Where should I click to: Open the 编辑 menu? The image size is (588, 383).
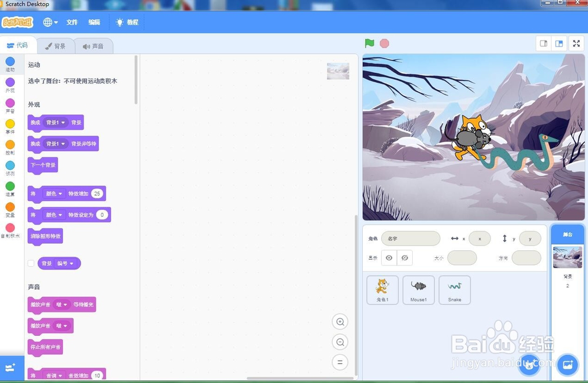pyautogui.click(x=94, y=22)
